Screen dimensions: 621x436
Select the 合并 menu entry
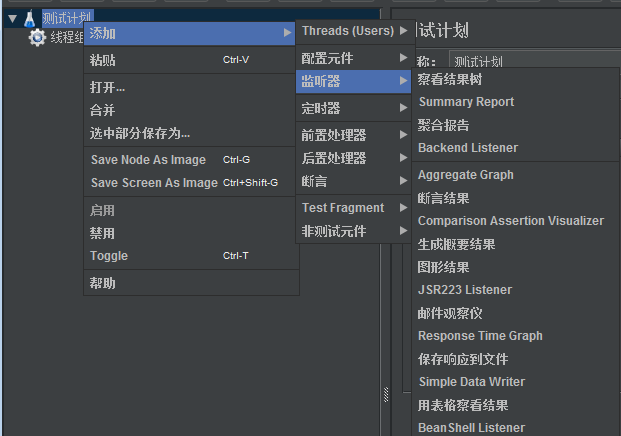click(189, 110)
